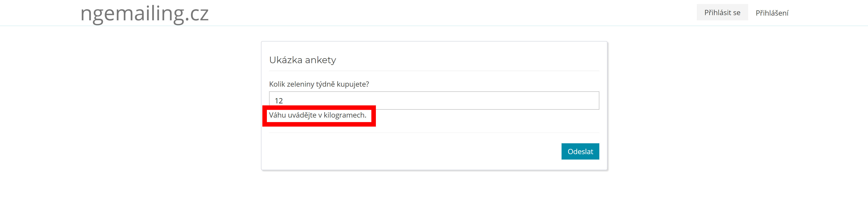Open the Přihlášení link
Viewport: 868px width, 197px height.
point(772,13)
